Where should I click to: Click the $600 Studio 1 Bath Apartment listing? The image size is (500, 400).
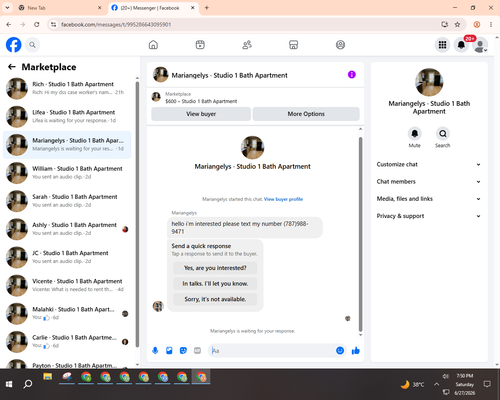coord(201,101)
